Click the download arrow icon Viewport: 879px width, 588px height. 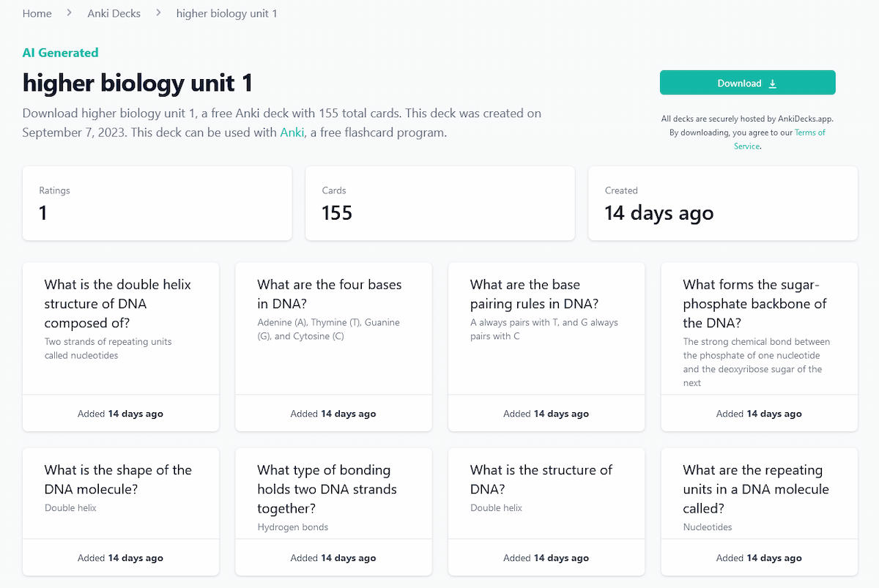(772, 83)
